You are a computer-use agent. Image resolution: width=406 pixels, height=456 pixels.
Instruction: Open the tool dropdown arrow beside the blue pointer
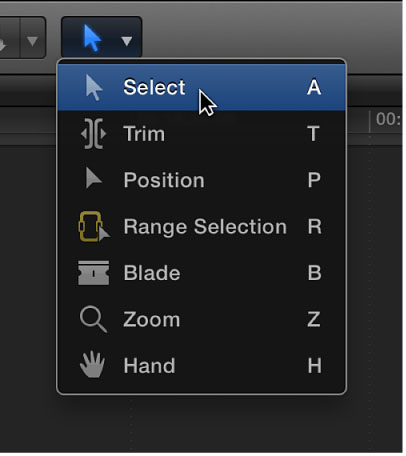coord(127,41)
